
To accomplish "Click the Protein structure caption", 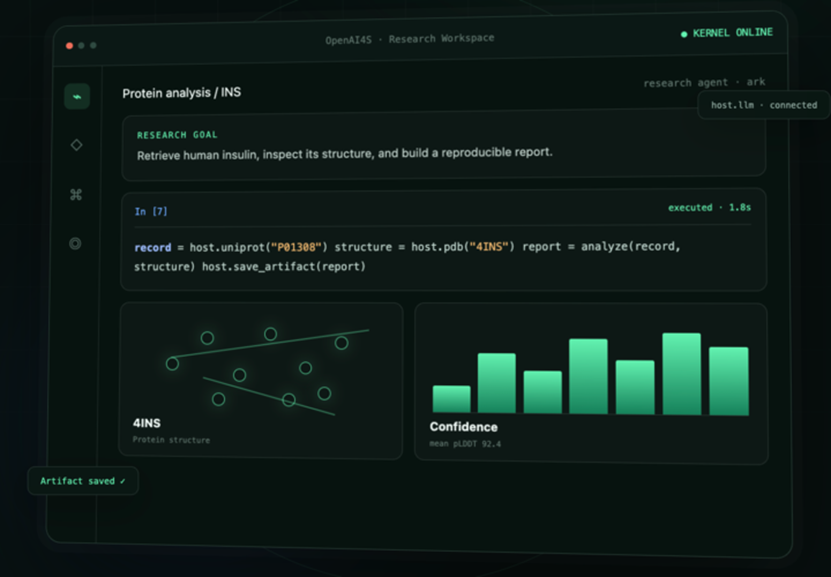I will (171, 440).
